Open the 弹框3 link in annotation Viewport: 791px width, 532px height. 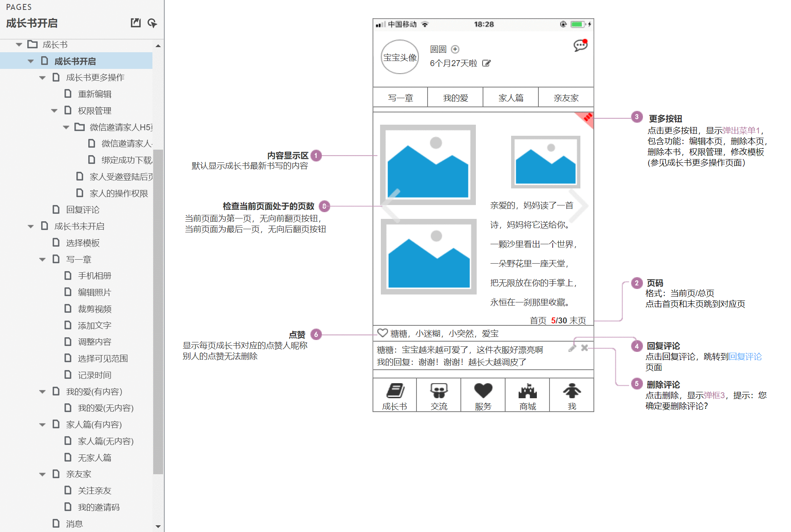714,395
